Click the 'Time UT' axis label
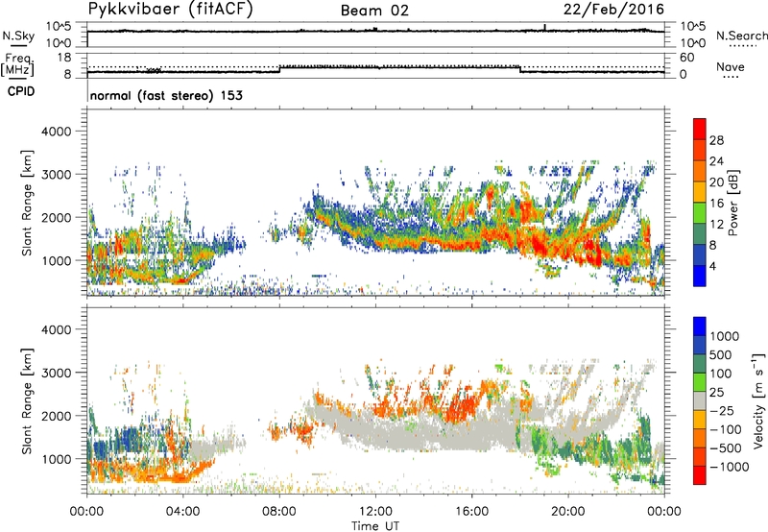 click(375, 526)
